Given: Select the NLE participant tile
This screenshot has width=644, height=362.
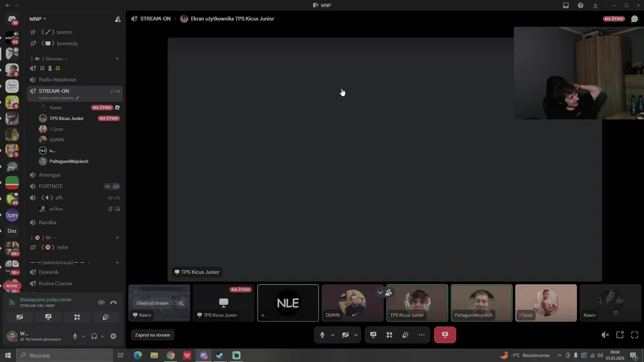Looking at the screenshot, I should click(x=288, y=303).
